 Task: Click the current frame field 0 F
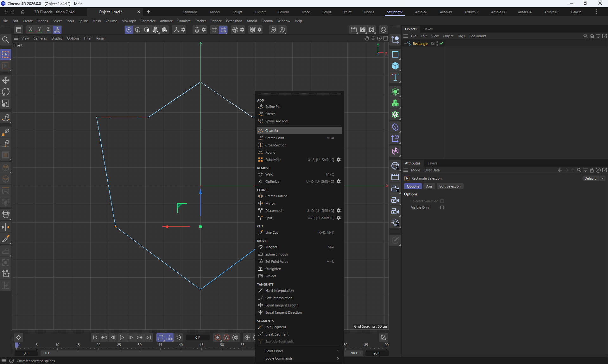pyautogui.click(x=198, y=337)
